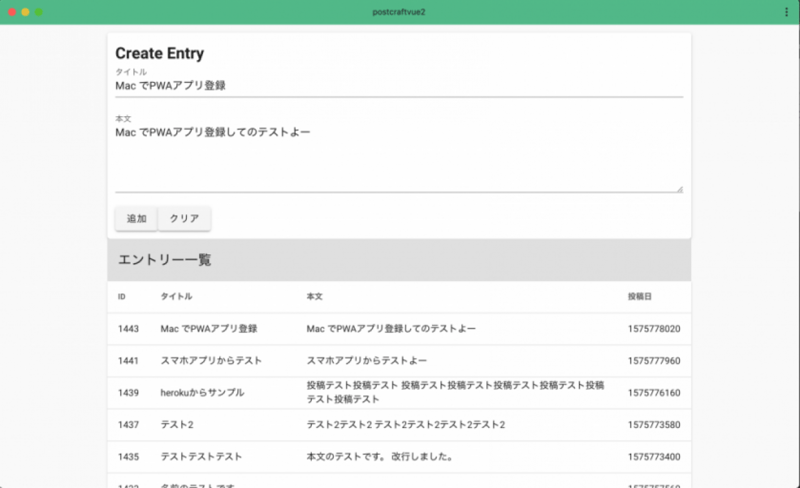
Task: Click the 1575778020 timestamp cell
Action: point(653,329)
